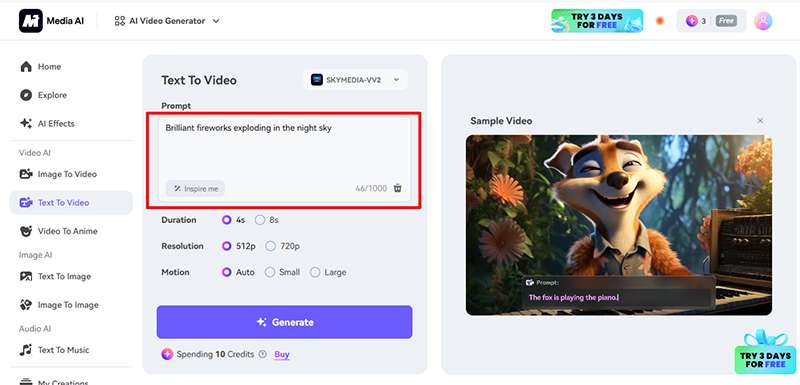800x385 pixels.
Task: Click the AI Video Generator grid icon
Action: coord(120,21)
